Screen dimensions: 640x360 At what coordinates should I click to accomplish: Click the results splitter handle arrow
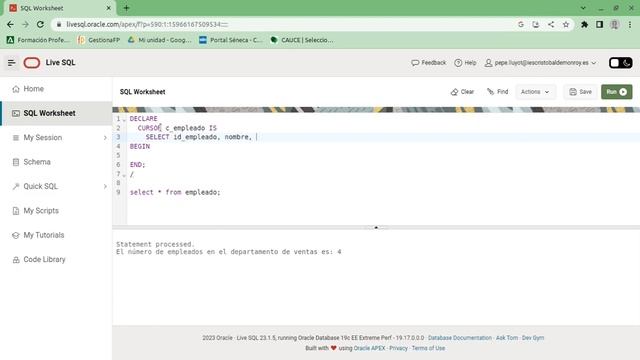pyautogui.click(x=376, y=227)
